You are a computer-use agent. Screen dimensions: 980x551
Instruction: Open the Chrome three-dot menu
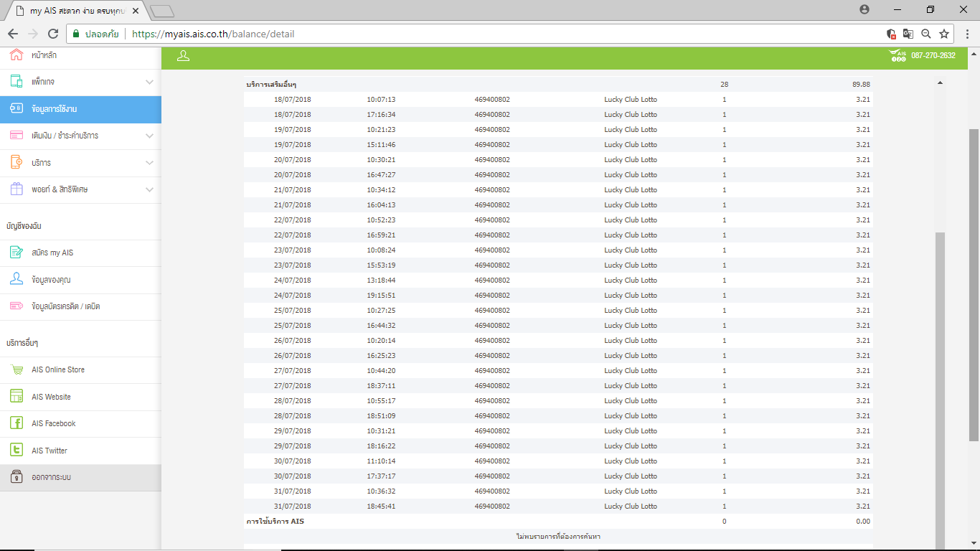(x=966, y=34)
